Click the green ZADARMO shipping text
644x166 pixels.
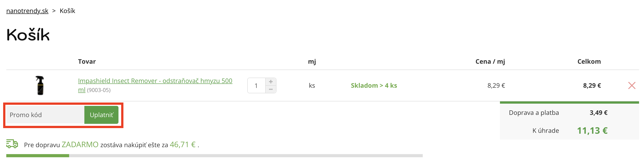click(80, 144)
